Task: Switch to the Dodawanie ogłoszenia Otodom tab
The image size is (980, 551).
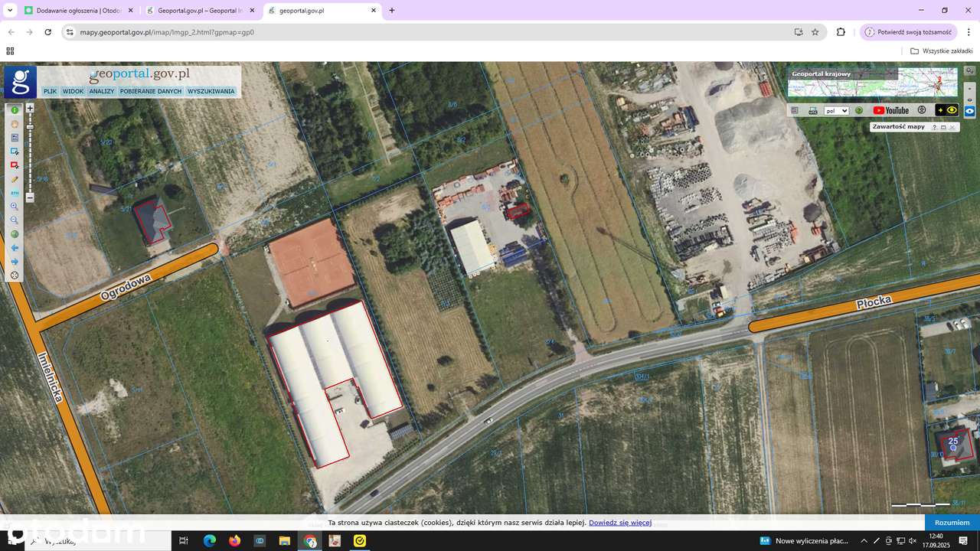Action: pyautogui.click(x=78, y=11)
